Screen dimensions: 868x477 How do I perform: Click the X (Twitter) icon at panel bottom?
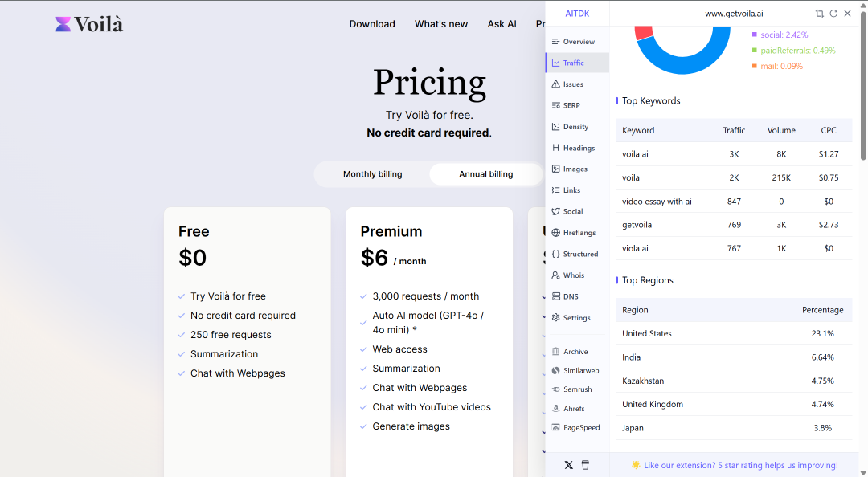568,465
